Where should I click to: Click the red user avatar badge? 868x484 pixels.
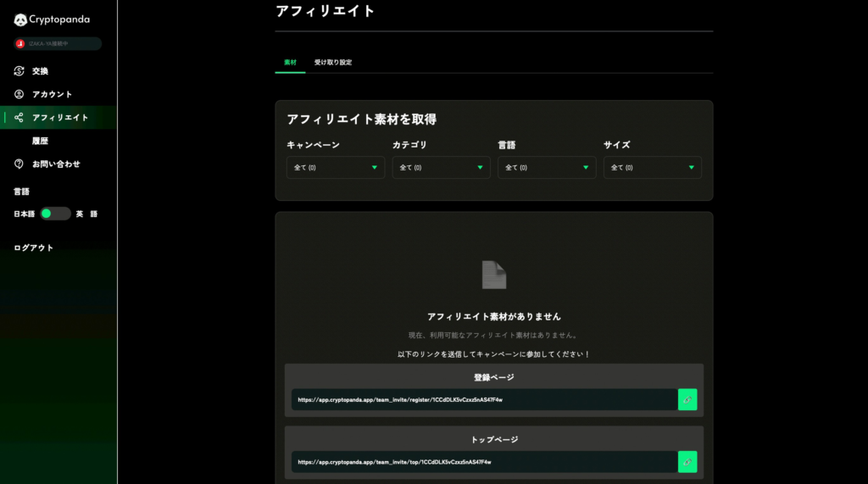pos(20,44)
